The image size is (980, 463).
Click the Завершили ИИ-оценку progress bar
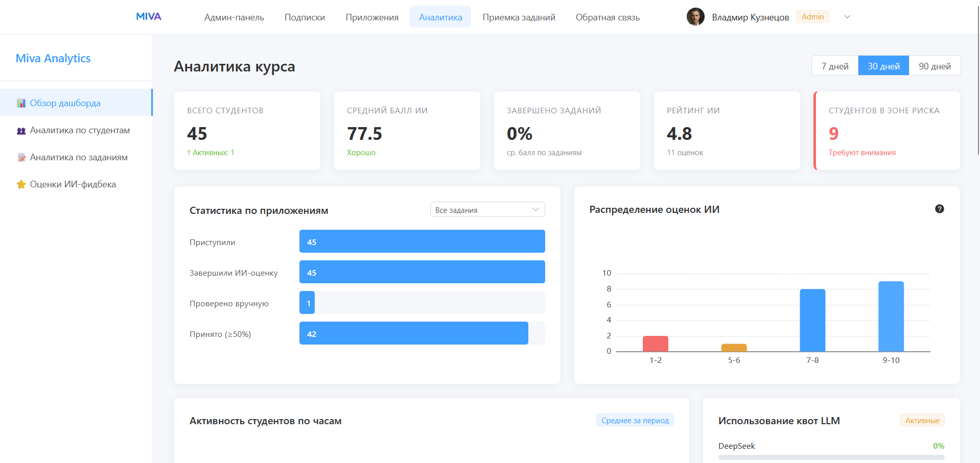pos(422,272)
